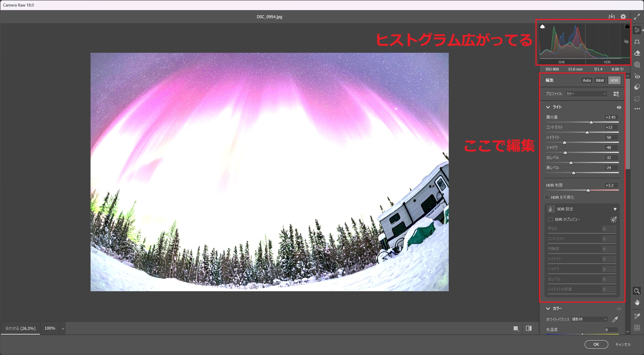Select the Edit panel sliders icon
This screenshot has height=355, width=644.
[x=637, y=30]
